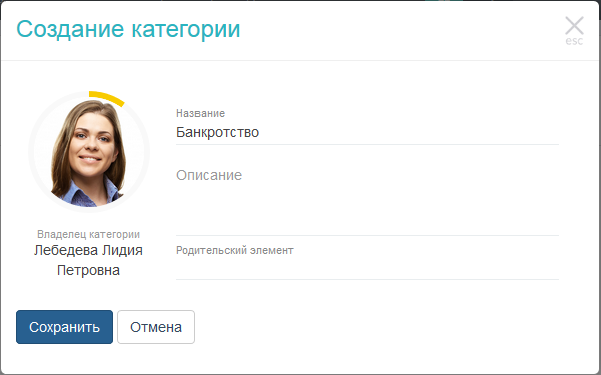Focus the Название input with Банкротство
Screen dimensions: 601x375
click(367, 132)
